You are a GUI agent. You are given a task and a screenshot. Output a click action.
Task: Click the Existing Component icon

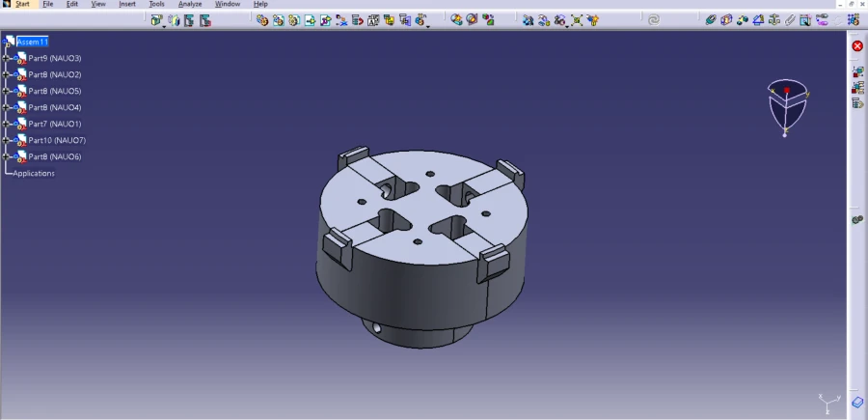(310, 20)
